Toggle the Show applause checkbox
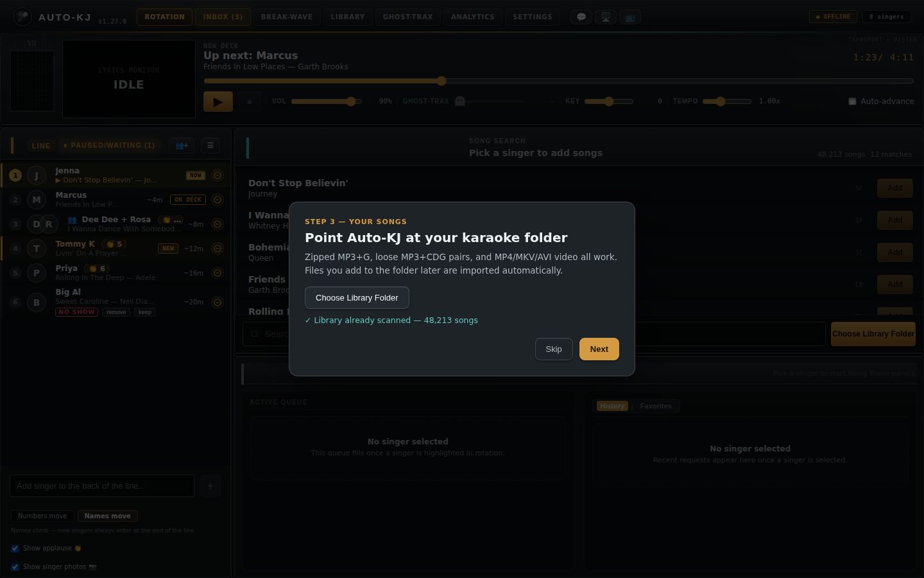924x578 pixels. tap(15, 548)
